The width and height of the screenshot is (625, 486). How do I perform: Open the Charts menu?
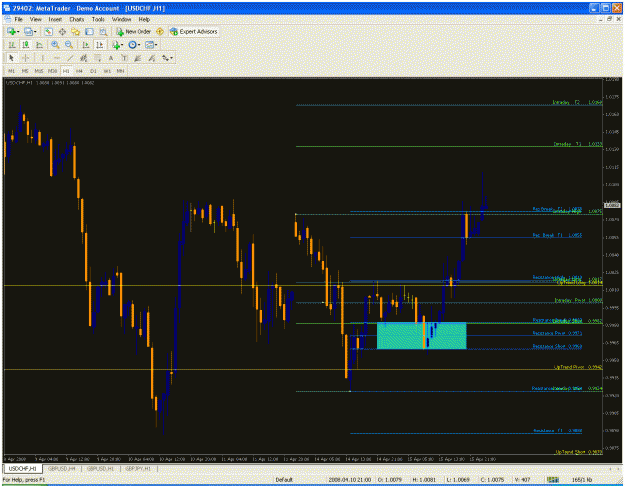(x=77, y=19)
